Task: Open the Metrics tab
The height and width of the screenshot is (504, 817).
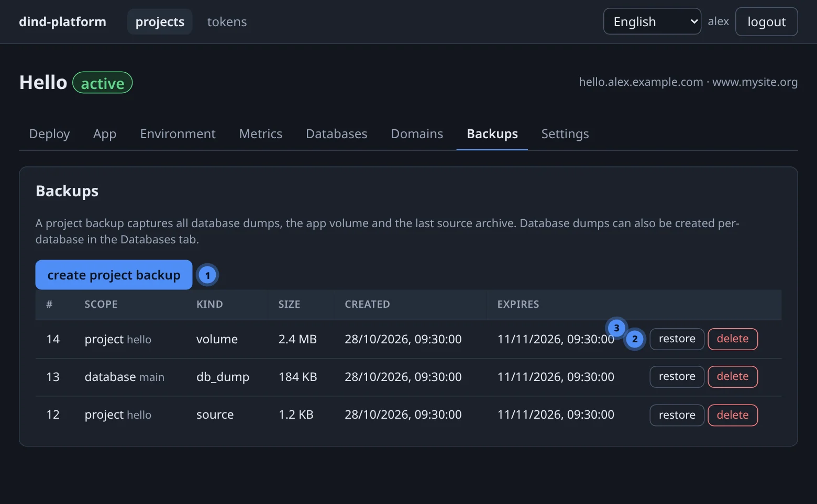Action: tap(260, 134)
